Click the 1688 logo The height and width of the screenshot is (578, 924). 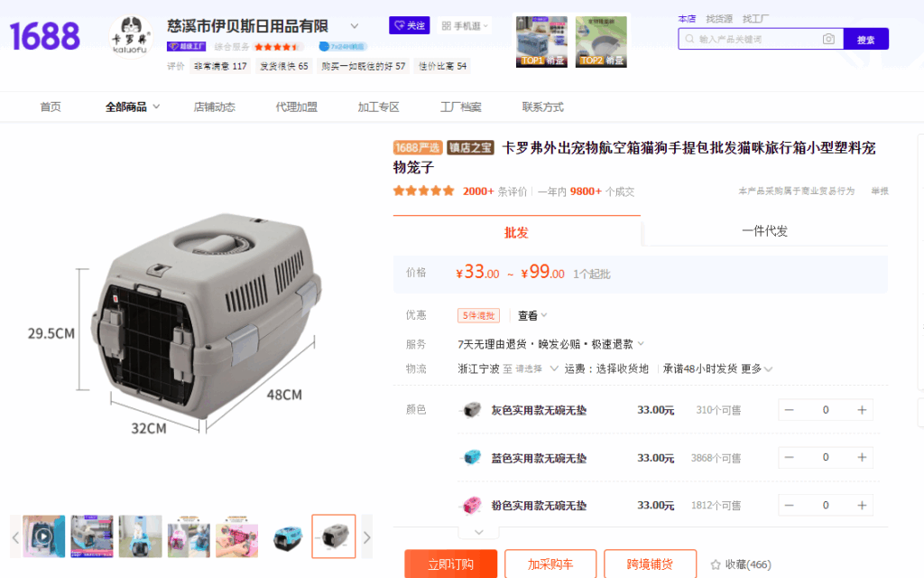[45, 36]
